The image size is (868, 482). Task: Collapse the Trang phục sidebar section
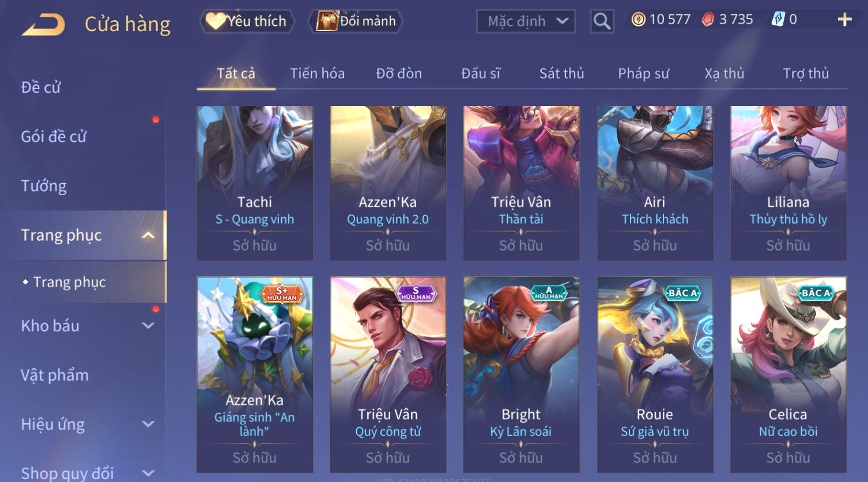[148, 235]
